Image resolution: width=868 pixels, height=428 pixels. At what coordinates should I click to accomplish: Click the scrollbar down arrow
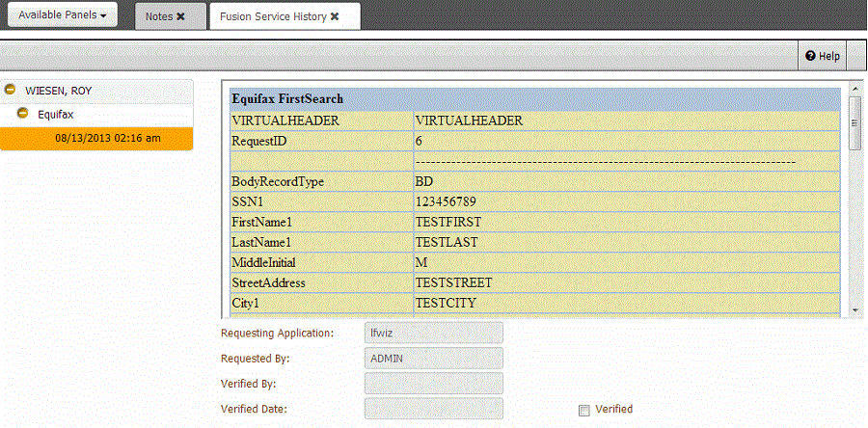[x=854, y=310]
